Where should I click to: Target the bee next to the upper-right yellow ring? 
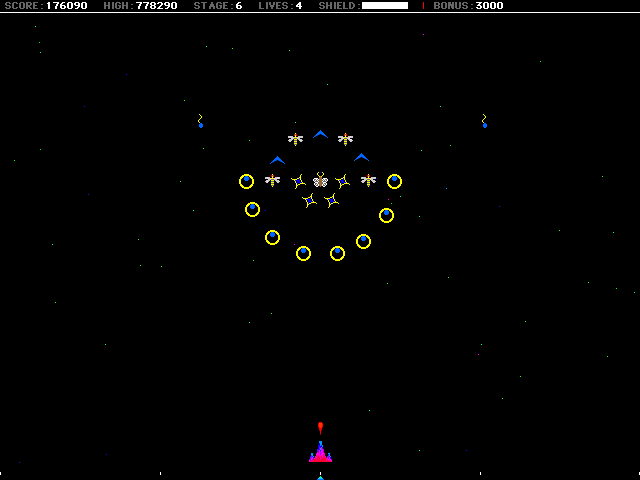point(369,180)
